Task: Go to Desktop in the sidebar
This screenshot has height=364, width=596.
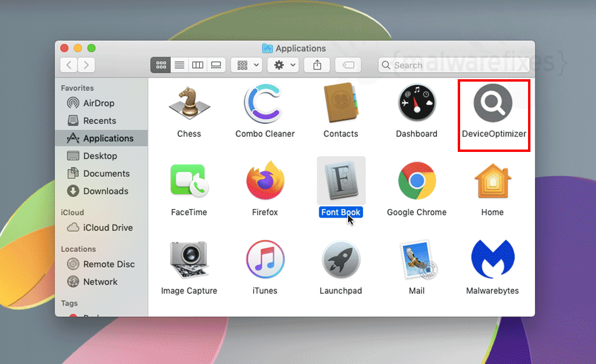Action: [x=101, y=155]
